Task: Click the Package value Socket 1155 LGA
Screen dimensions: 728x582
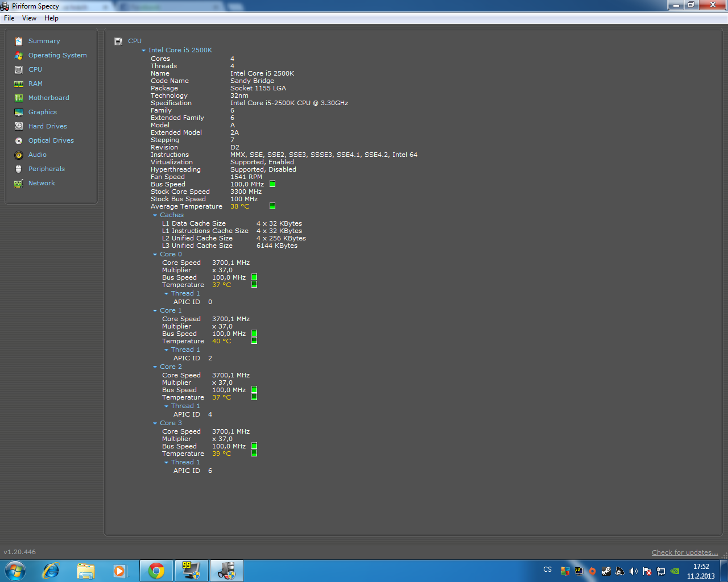Action: click(x=258, y=88)
